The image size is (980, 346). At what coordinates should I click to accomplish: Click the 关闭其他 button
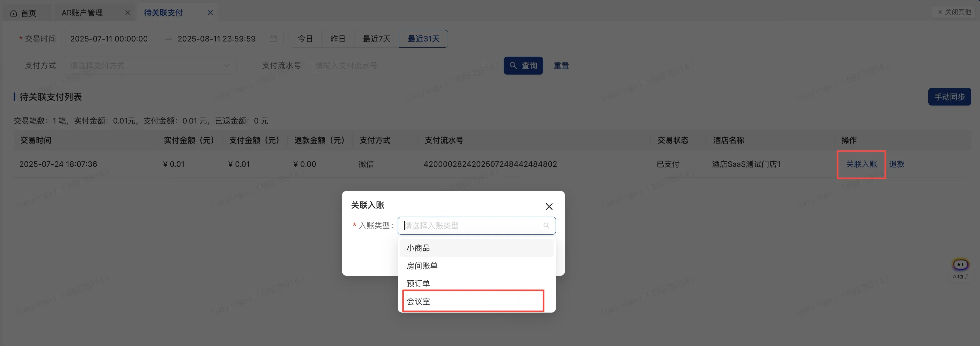[954, 12]
